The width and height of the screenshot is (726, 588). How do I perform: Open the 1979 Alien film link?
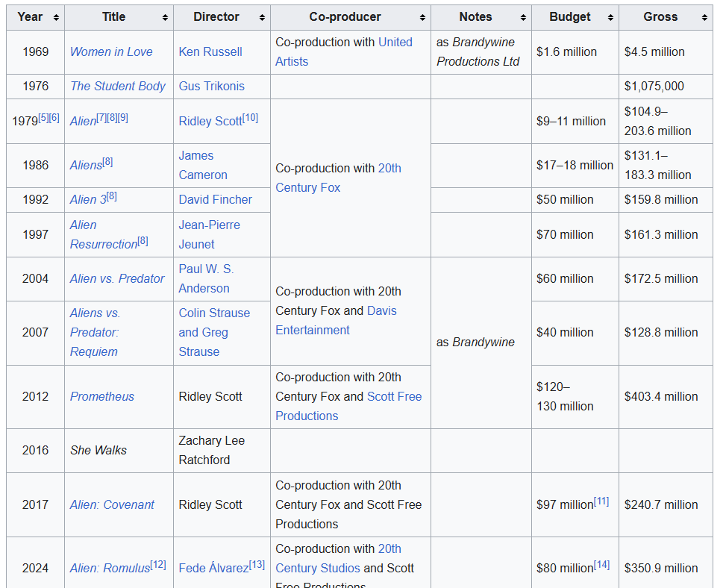[x=83, y=122]
